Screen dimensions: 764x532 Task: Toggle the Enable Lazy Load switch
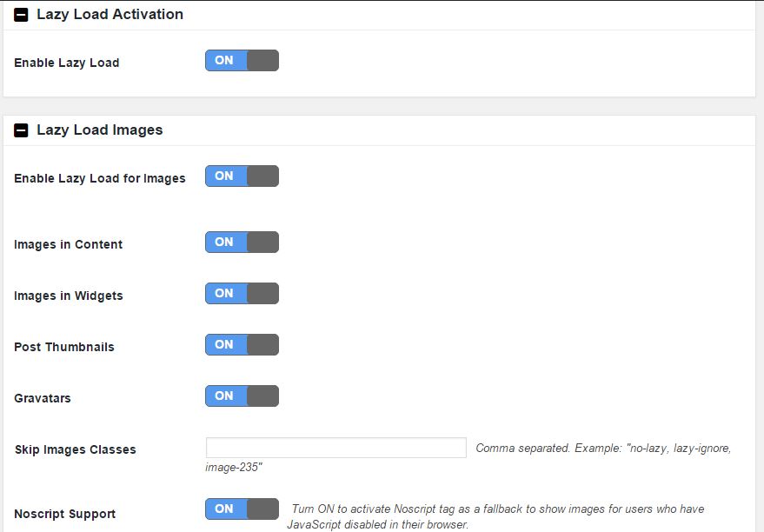(241, 60)
